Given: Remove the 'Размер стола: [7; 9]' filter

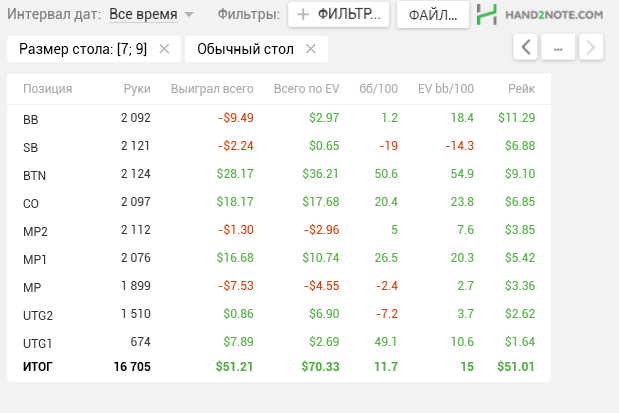Looking at the screenshot, I should [164, 49].
